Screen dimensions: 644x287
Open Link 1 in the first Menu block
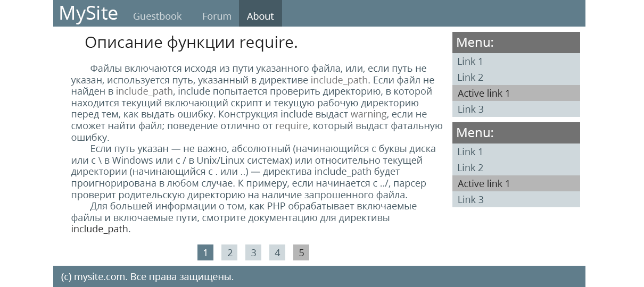[516, 61]
